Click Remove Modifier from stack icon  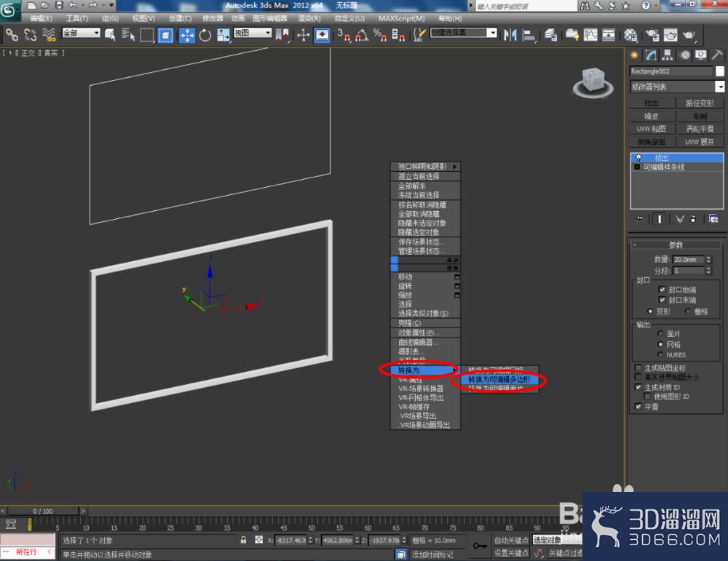pyautogui.click(x=693, y=219)
